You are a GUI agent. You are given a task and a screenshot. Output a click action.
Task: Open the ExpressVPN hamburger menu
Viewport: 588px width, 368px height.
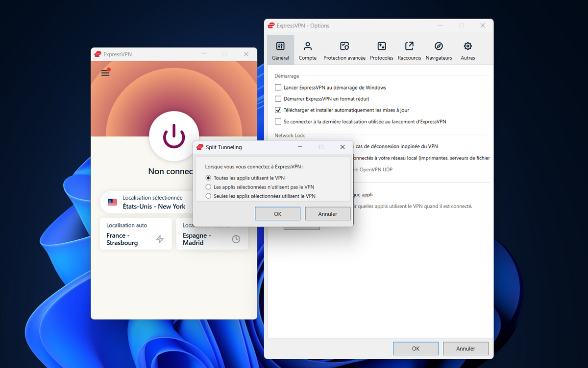105,72
